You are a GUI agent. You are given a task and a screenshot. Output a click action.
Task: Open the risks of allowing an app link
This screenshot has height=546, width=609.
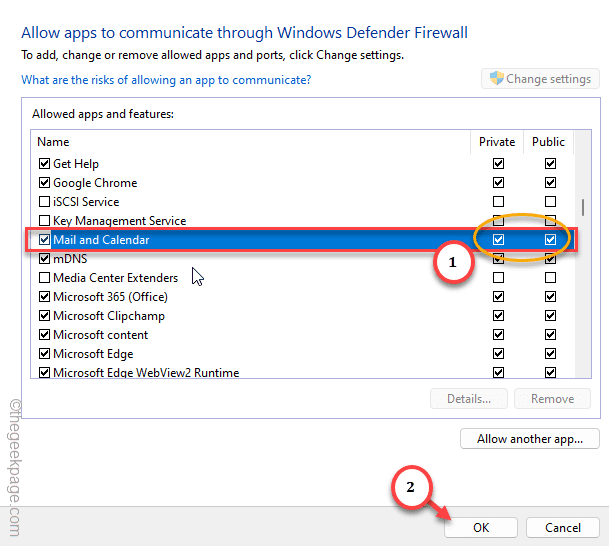point(166,80)
